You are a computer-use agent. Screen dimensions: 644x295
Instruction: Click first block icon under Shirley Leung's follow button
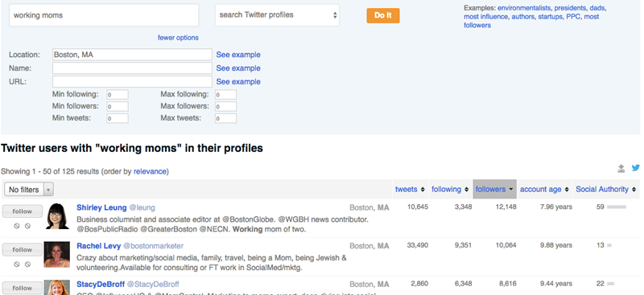(x=17, y=226)
